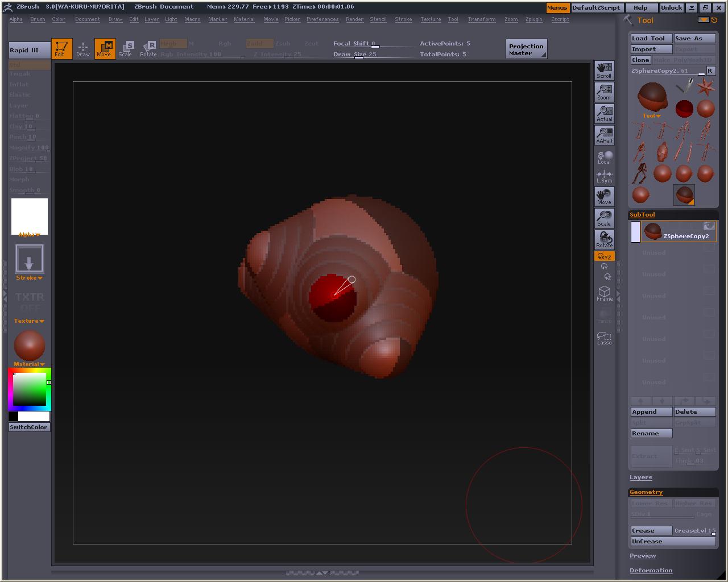Toggle ZSphereCopy2 subtool visibility eye
Image resolution: width=728 pixels, height=582 pixels.
[x=709, y=226]
